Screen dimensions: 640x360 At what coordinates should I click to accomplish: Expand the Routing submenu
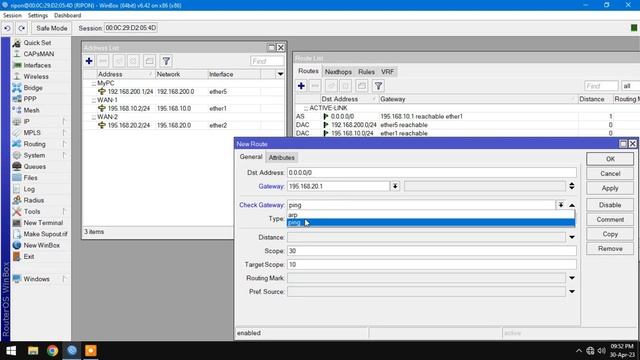click(x=39, y=144)
